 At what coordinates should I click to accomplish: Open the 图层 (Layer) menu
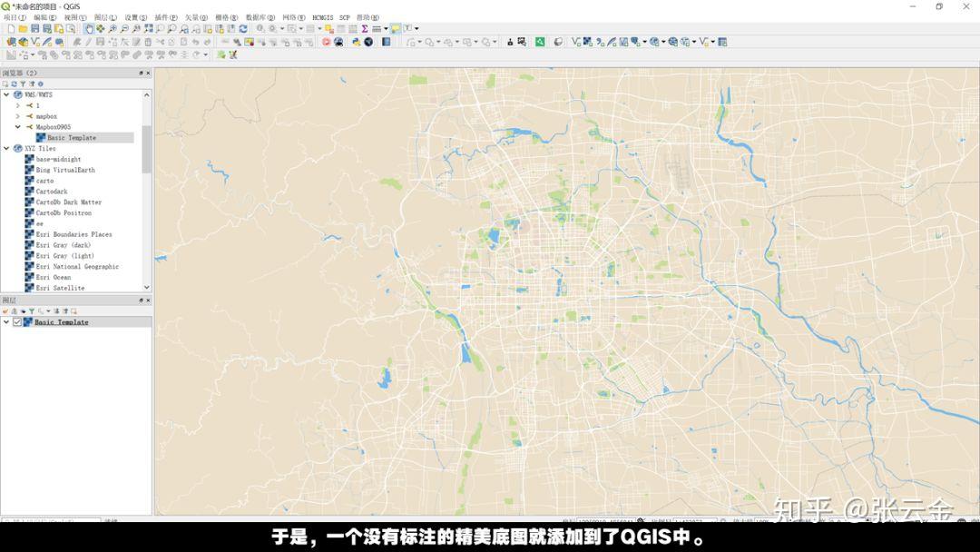click(x=105, y=17)
